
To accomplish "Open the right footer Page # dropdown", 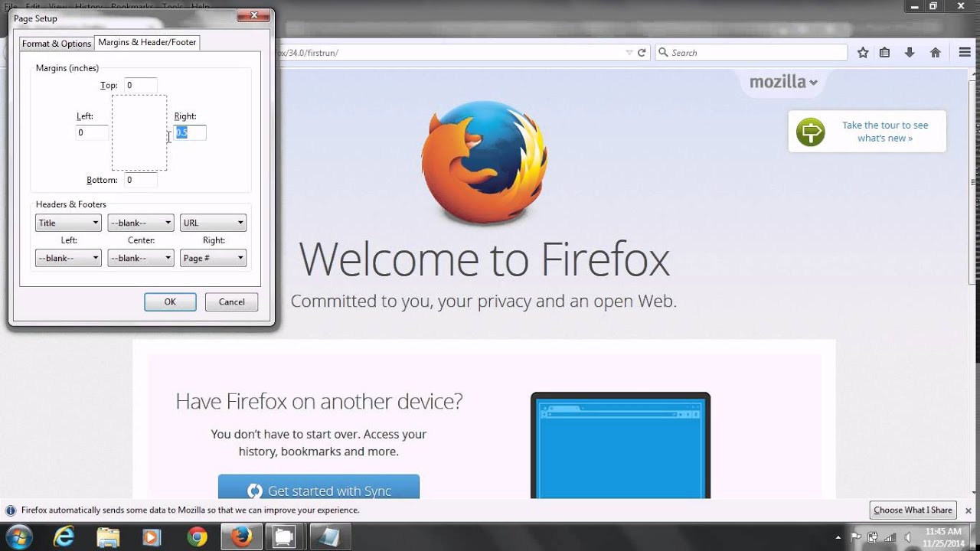I will (x=213, y=258).
